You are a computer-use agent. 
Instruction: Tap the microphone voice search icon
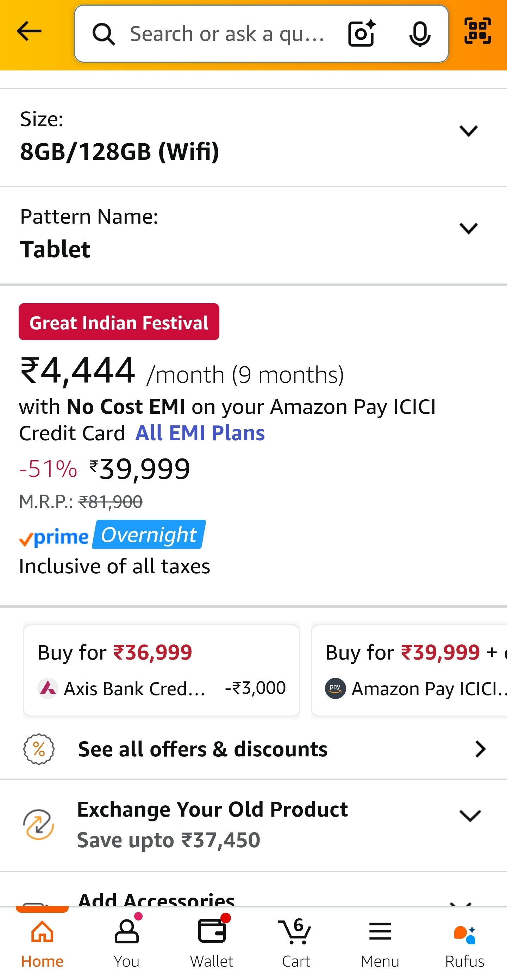[x=420, y=34]
